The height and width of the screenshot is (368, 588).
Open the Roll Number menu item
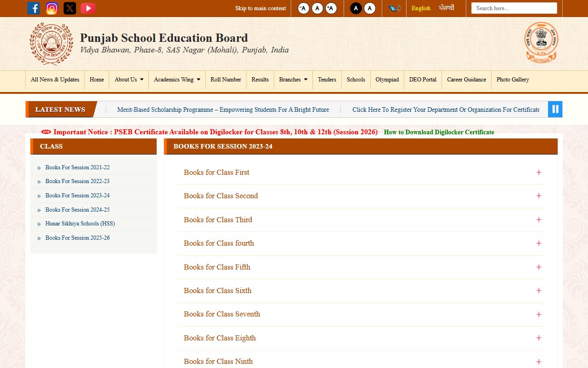226,80
